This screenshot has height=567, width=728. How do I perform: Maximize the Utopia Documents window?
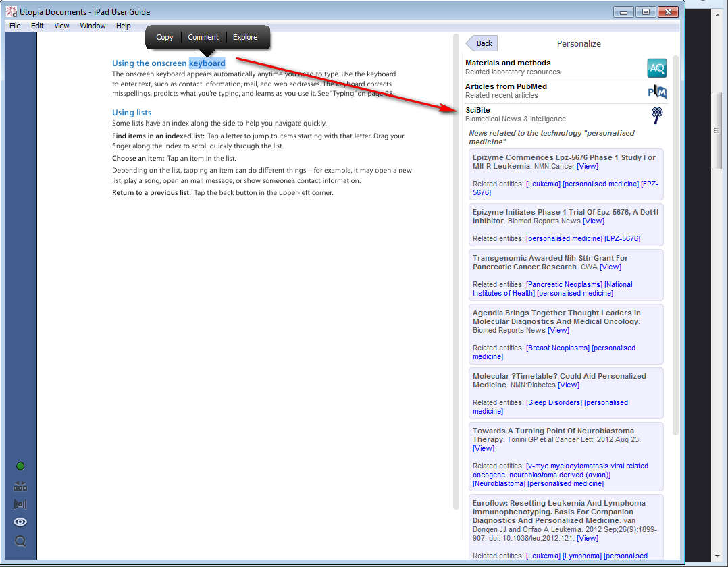pos(646,12)
